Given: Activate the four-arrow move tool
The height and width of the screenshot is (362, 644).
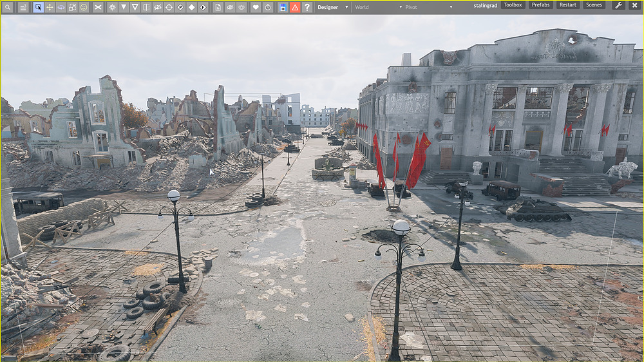Looking at the screenshot, I should coord(50,7).
